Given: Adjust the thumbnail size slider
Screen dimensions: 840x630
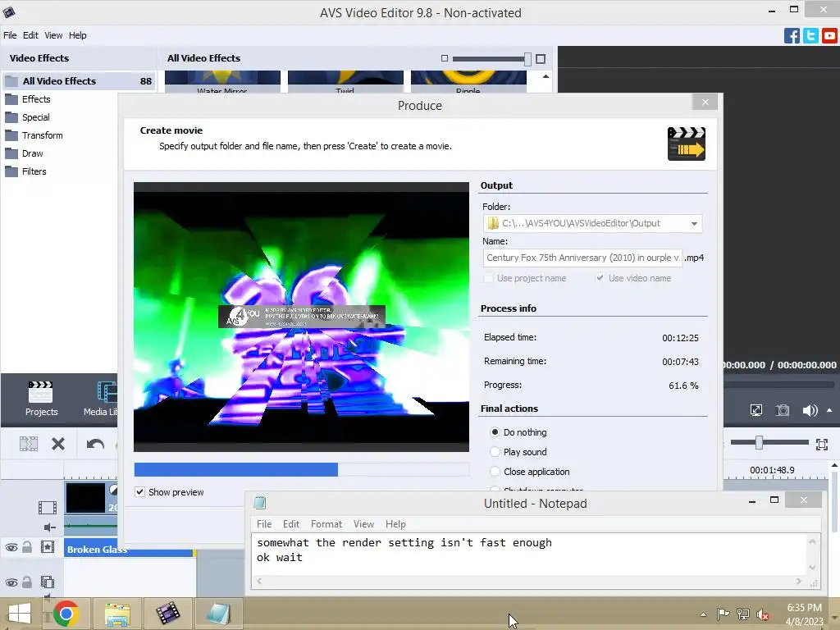Looking at the screenshot, I should coord(527,59).
